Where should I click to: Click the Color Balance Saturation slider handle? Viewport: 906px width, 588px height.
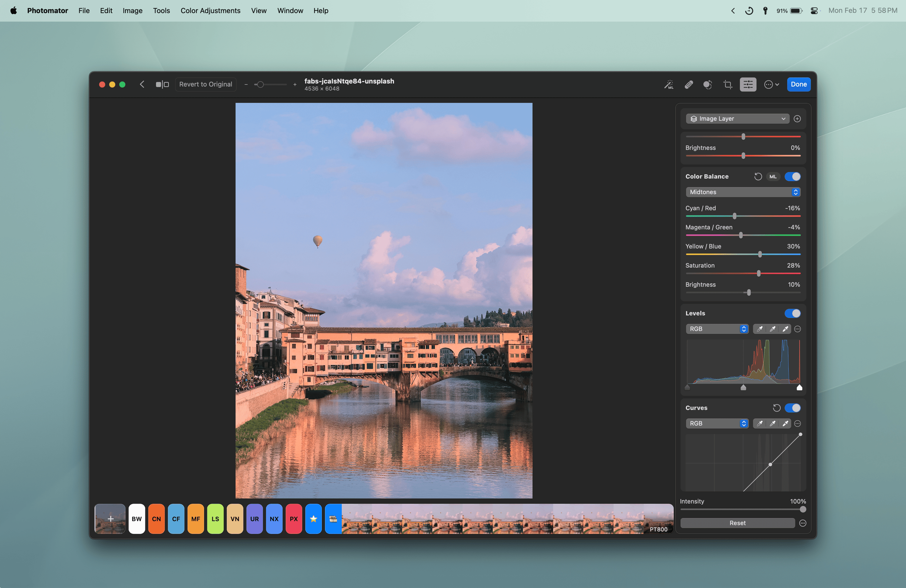coord(758,273)
